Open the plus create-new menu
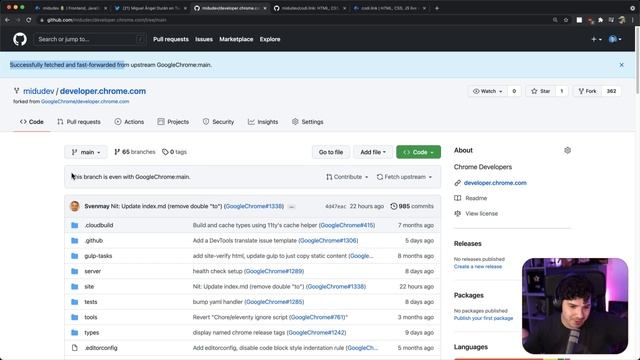Screen dimensions: 640x360 596,39
